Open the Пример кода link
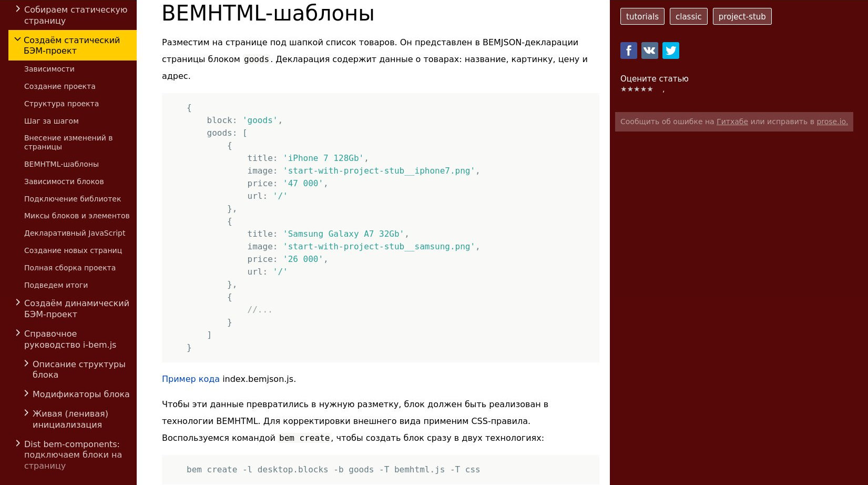 (x=190, y=379)
